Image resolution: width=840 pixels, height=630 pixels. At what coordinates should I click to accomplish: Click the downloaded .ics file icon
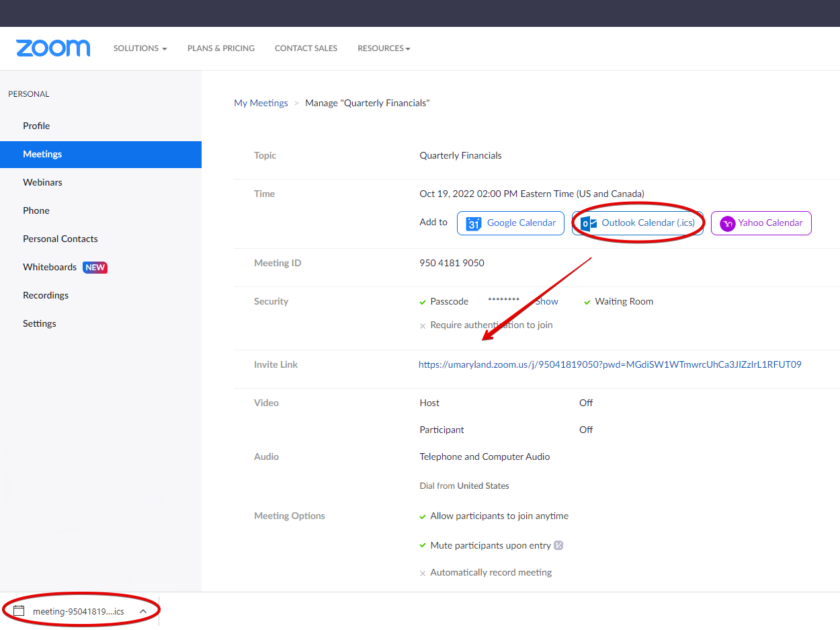[x=19, y=611]
